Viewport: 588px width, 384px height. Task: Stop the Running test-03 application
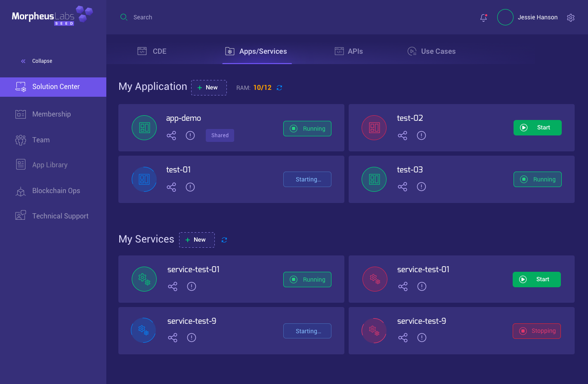pos(538,179)
